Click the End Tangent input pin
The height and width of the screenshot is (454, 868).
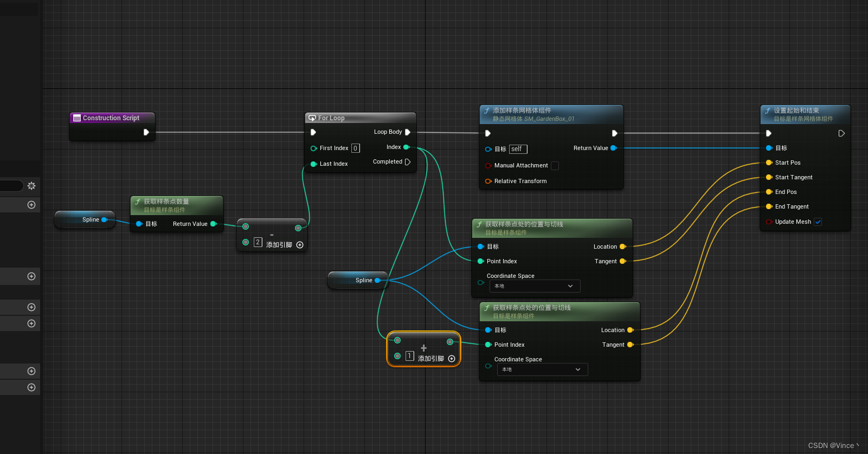click(769, 206)
